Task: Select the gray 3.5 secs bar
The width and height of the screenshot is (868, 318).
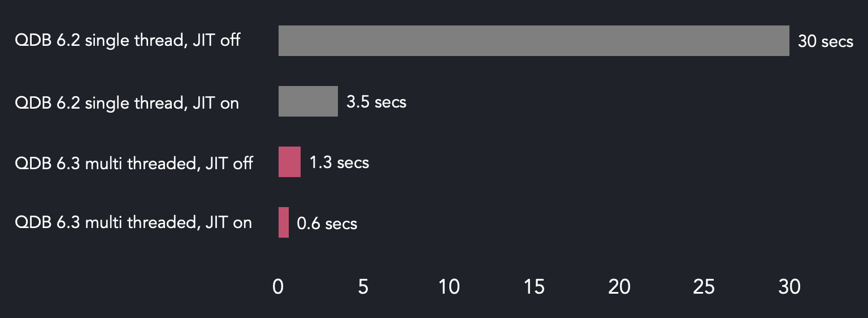Action: (x=308, y=101)
